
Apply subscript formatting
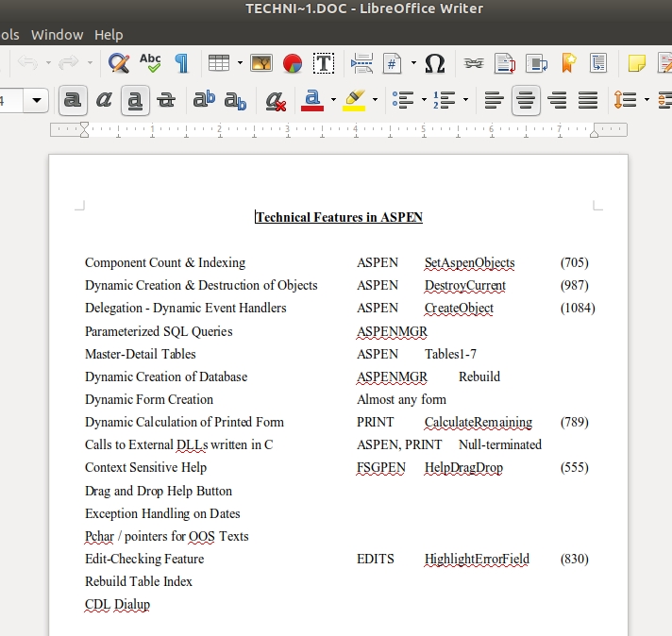click(x=235, y=100)
